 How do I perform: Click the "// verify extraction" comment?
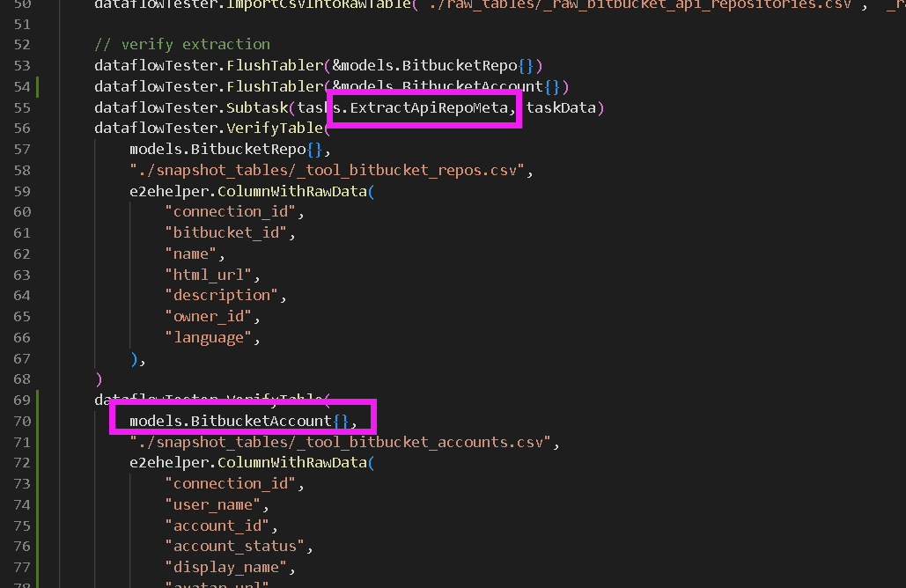[182, 45]
